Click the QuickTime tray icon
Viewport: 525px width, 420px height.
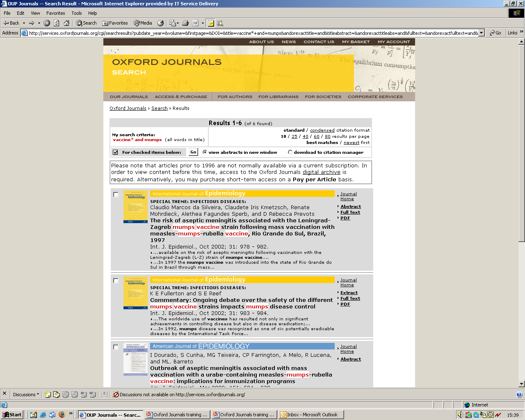point(476,415)
